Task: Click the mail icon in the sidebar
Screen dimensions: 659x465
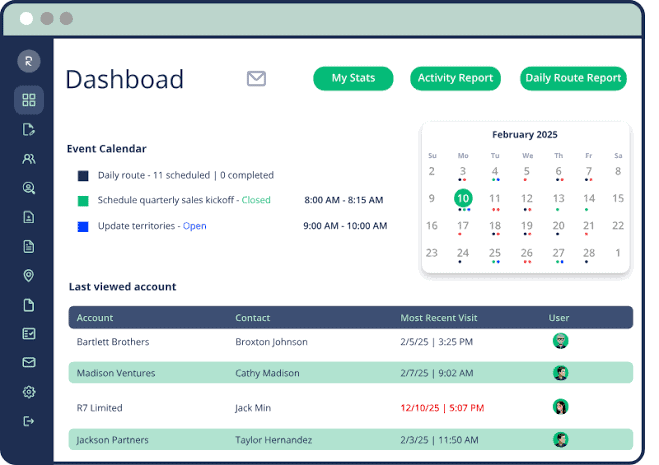Action: 29,362
